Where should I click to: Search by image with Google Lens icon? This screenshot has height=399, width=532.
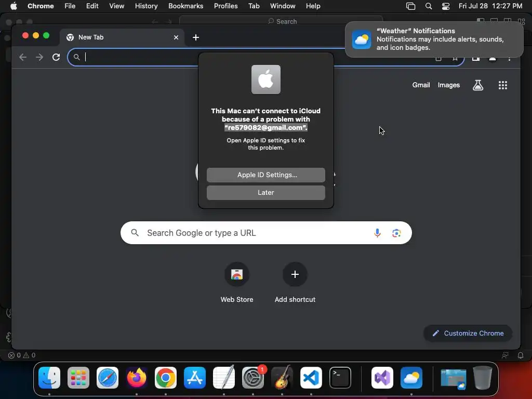coord(396,233)
